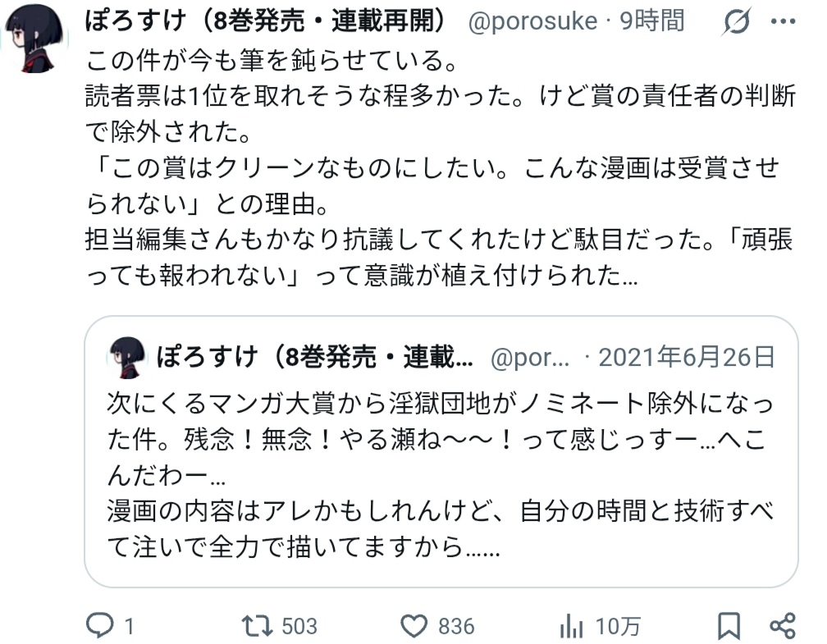Bookmark this post
Viewport: 827px width, 644px height.
[729, 627]
